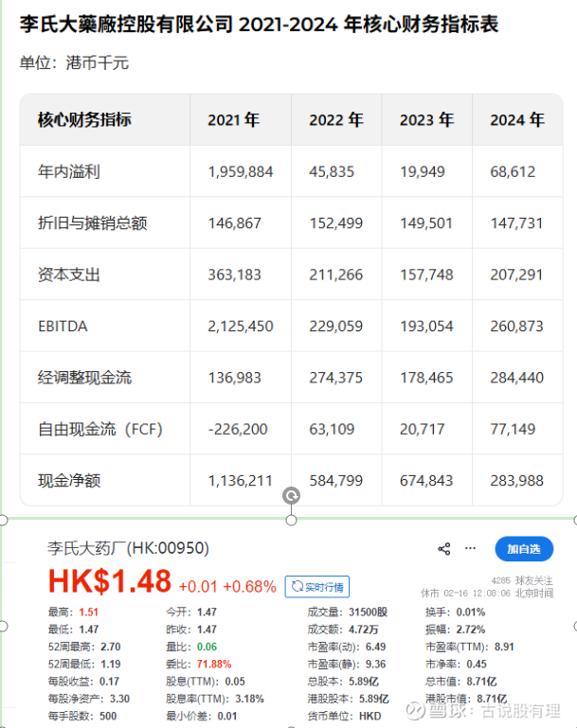
Task: Click the cell value 260,873
Action: point(517,327)
